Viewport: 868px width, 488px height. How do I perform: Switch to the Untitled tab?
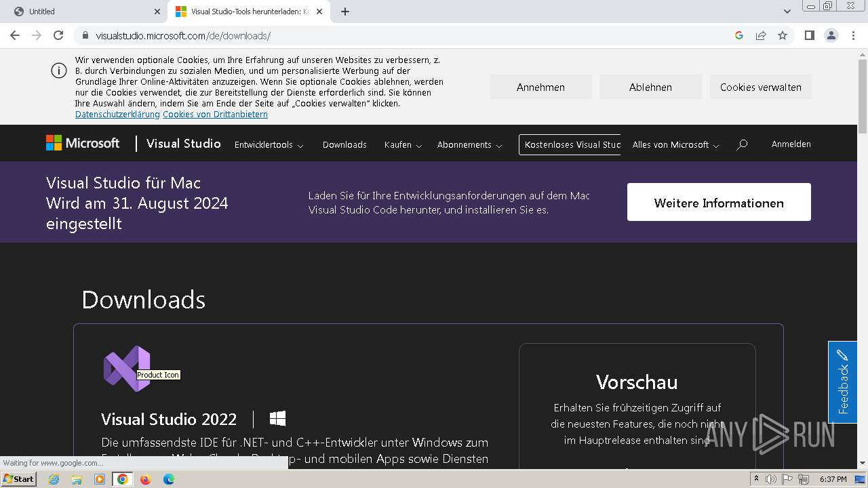point(84,12)
